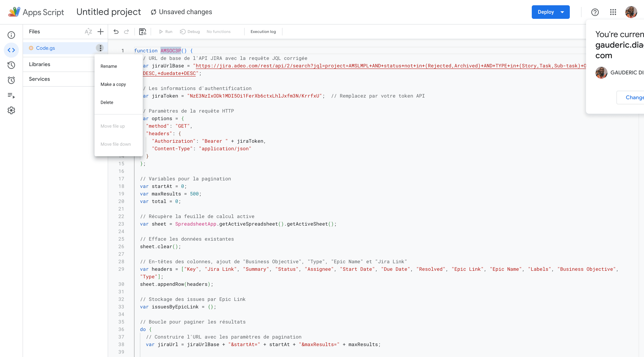Select the Editor code icon in sidebar

(11, 50)
